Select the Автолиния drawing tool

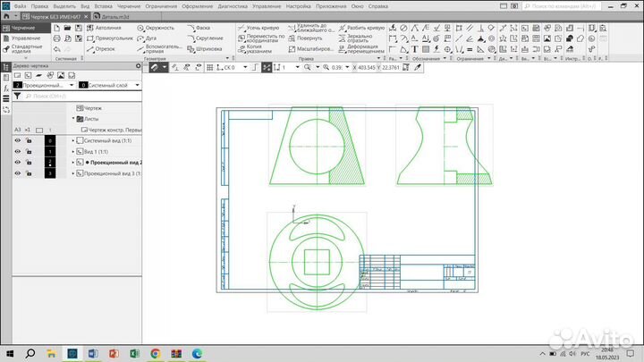(x=107, y=28)
